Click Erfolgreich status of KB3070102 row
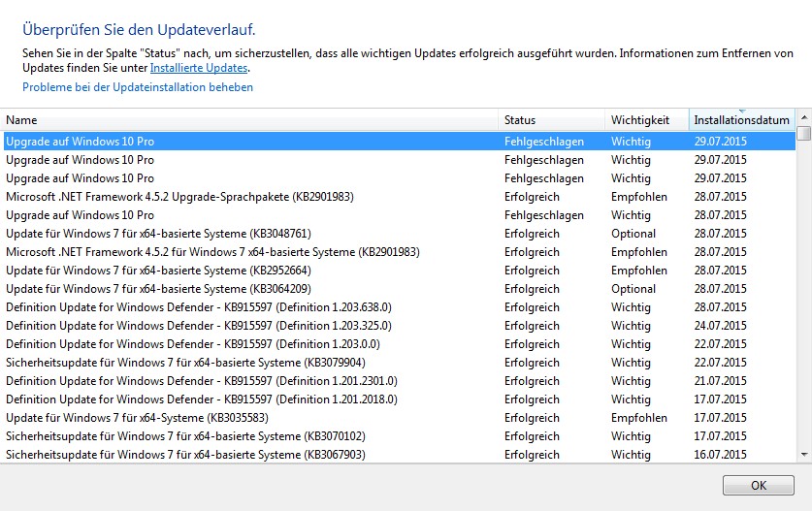 click(x=532, y=436)
